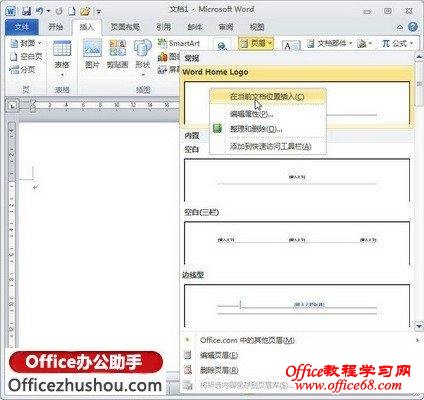Click the Remove Header (删除页眉) icon
The image size is (424, 400).
tap(188, 370)
